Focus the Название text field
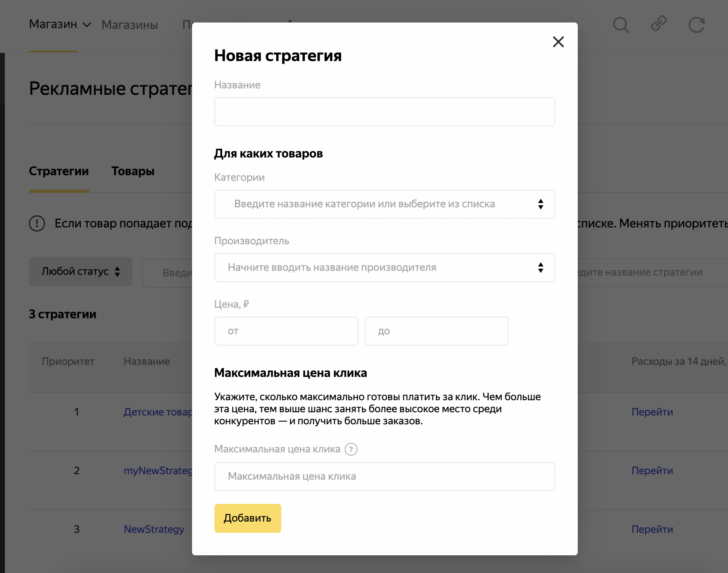Viewport: 728px width, 573px height. 384,112
